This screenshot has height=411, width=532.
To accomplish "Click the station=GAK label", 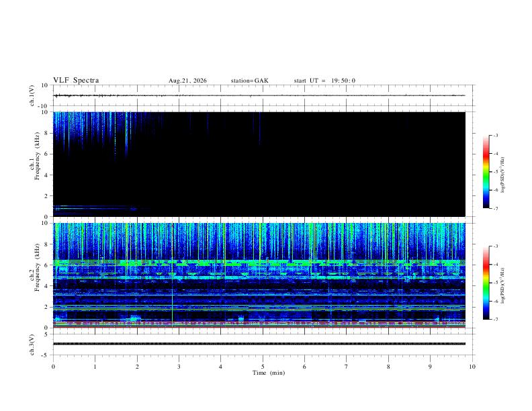I will [x=249, y=81].
